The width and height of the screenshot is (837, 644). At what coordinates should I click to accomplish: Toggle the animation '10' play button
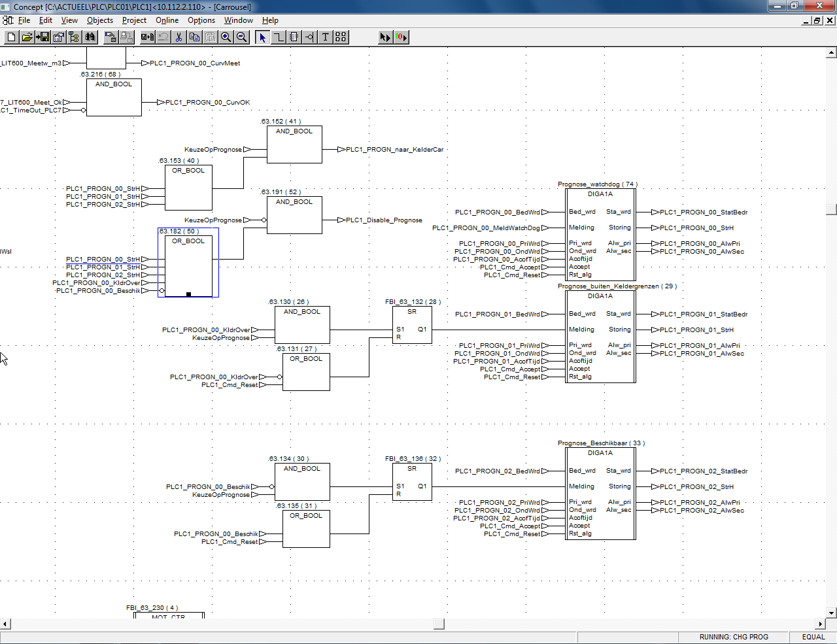401,37
